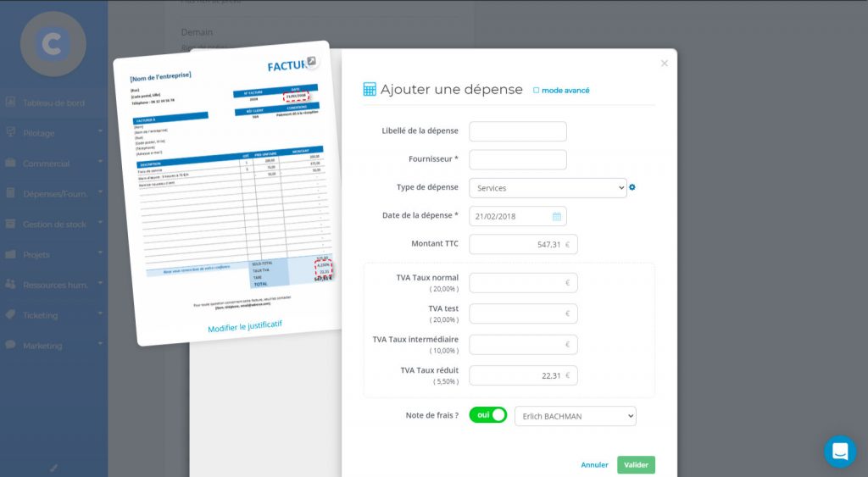
Task: Click the Annuler link
Action: coord(594,465)
